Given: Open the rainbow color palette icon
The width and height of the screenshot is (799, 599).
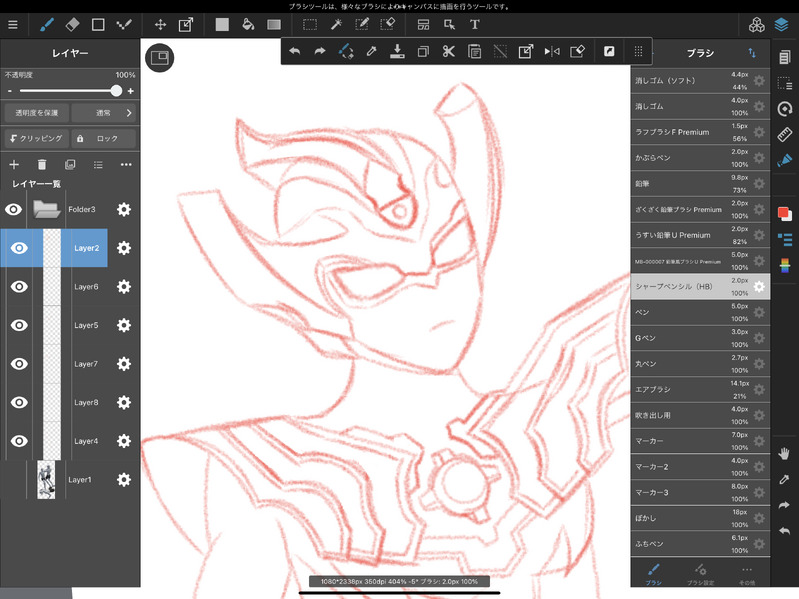Looking at the screenshot, I should [x=785, y=265].
